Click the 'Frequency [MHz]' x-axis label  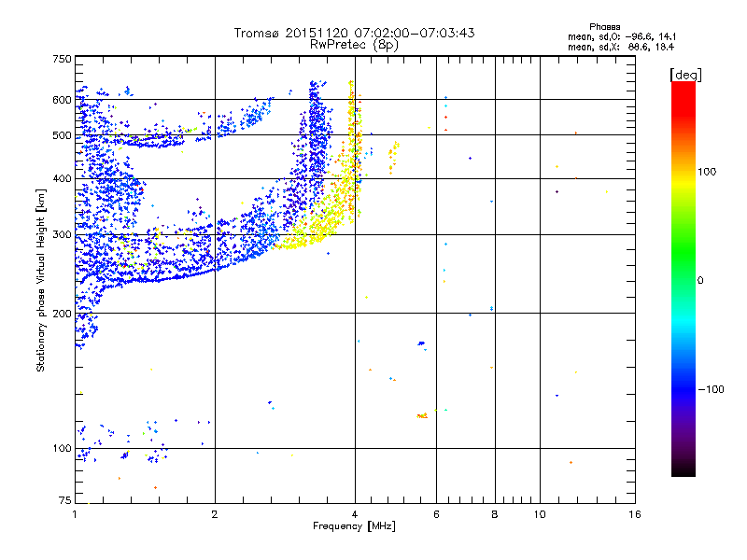(354, 526)
